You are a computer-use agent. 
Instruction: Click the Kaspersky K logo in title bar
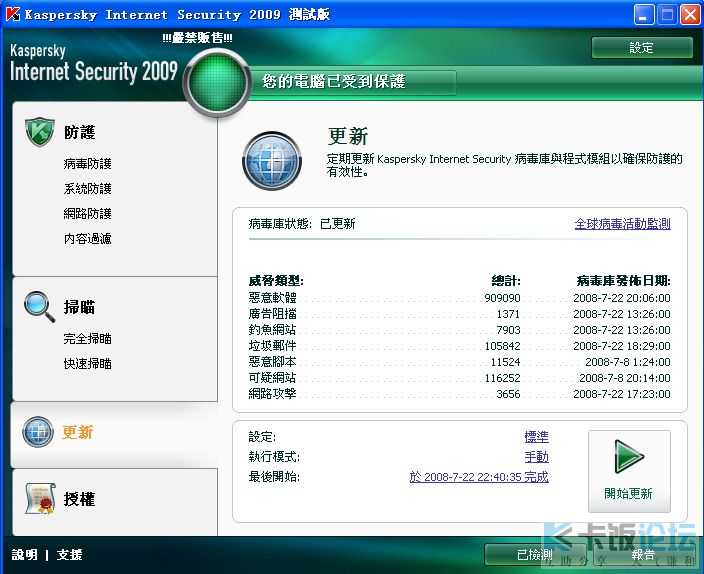[x=13, y=14]
